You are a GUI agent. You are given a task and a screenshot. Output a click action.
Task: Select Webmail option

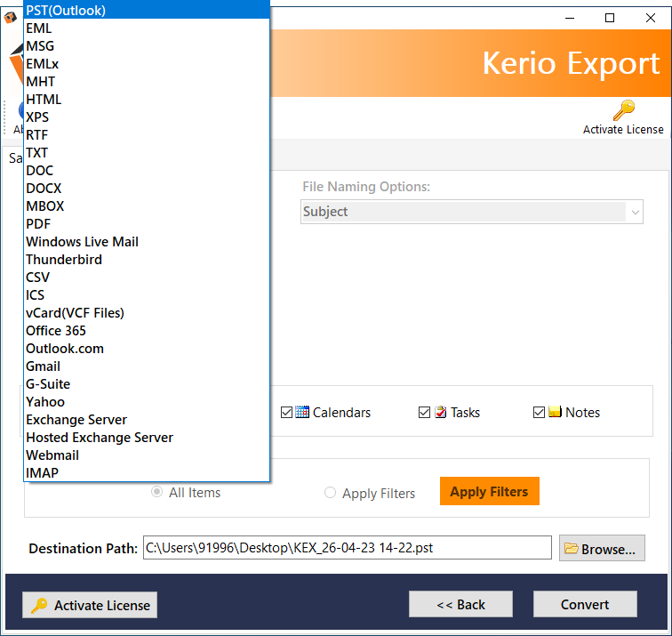tap(147, 455)
